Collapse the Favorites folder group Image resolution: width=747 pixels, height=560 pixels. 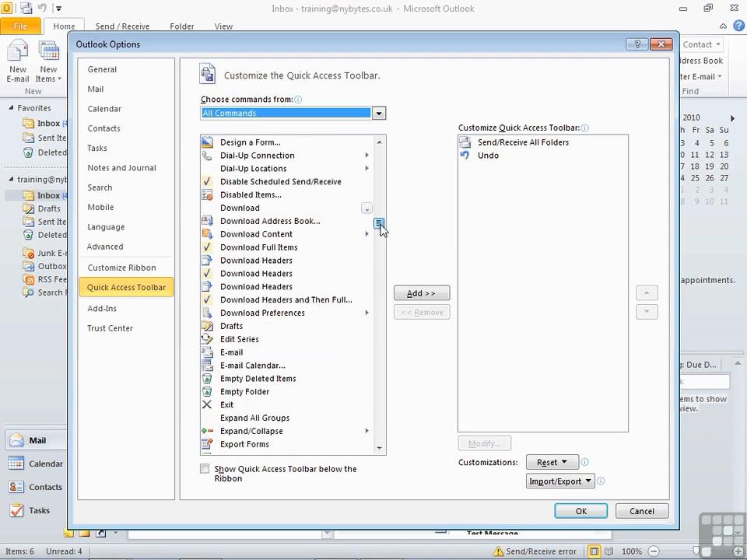point(11,108)
